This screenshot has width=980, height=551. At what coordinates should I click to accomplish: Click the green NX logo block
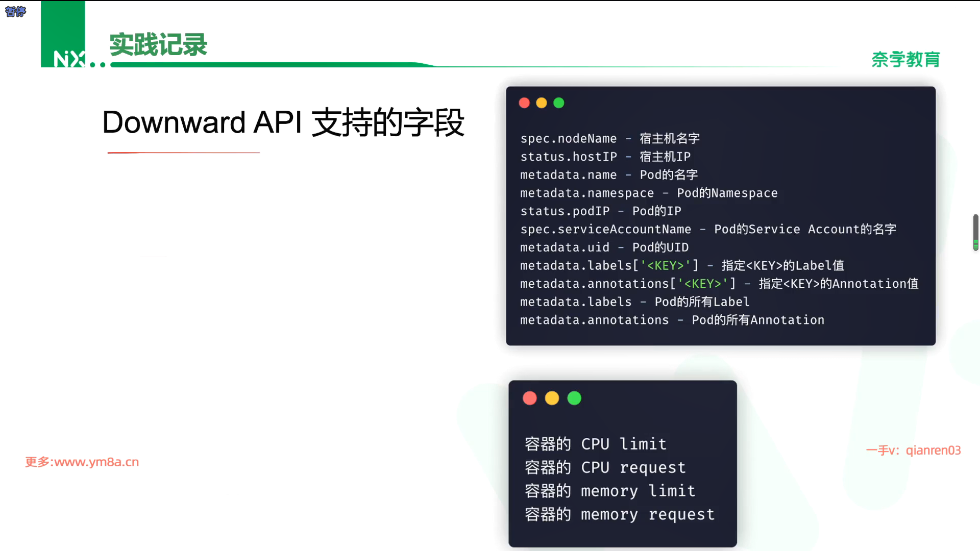pos(63,35)
